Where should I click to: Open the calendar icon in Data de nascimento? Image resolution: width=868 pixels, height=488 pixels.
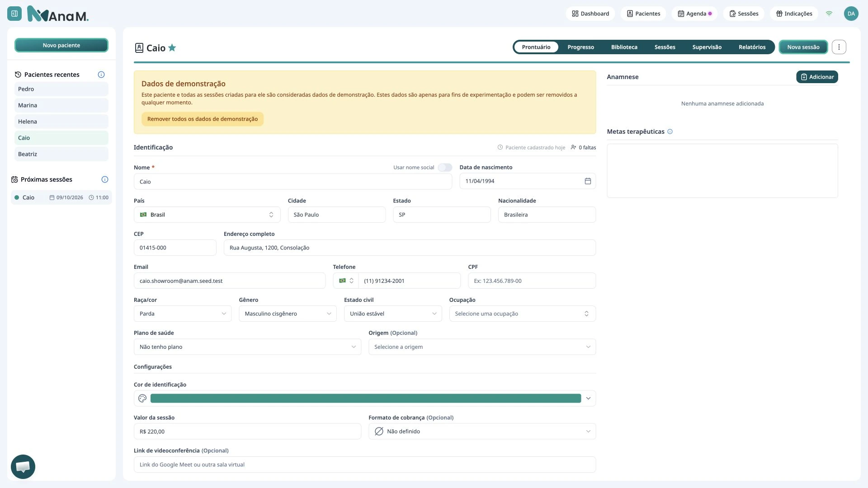pos(588,181)
